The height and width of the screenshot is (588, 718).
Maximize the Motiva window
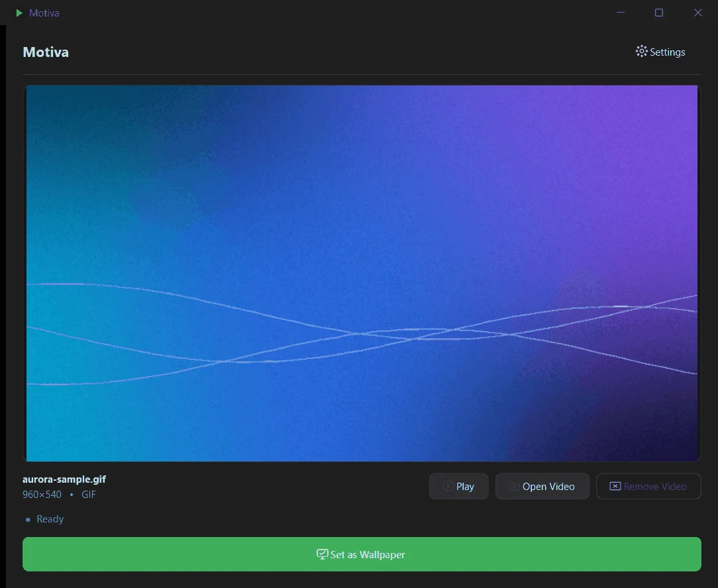659,13
